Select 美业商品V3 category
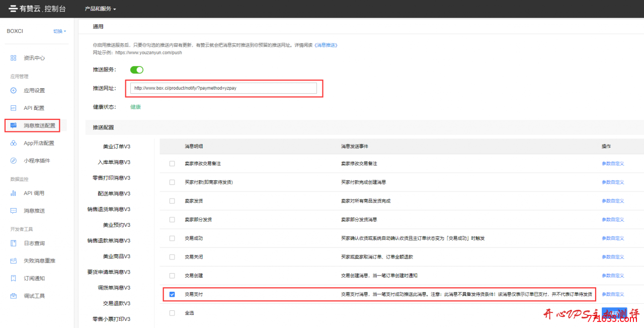 pos(116,256)
